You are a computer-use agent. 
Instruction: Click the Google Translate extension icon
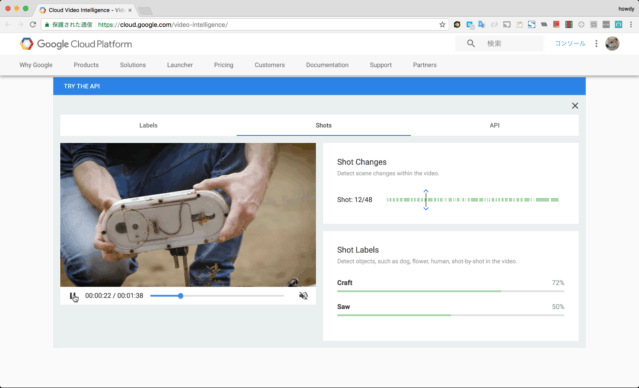tap(482, 24)
